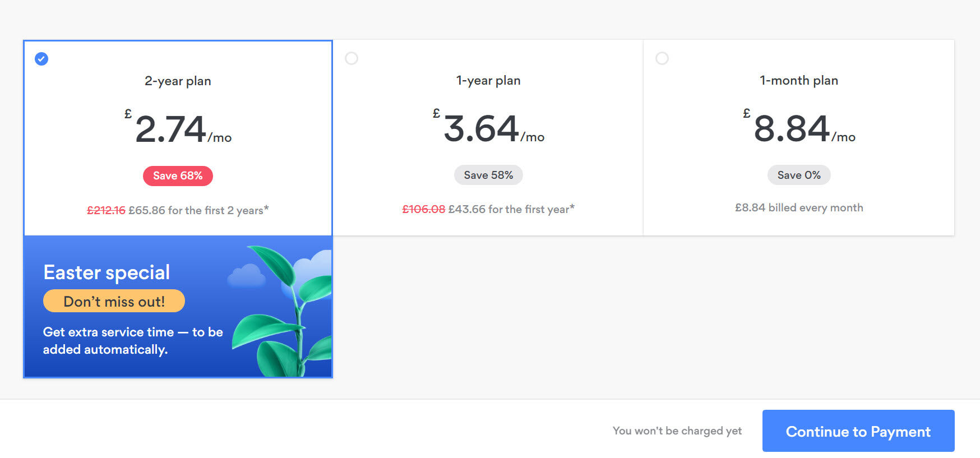Click the Continue to Payment button

click(858, 431)
